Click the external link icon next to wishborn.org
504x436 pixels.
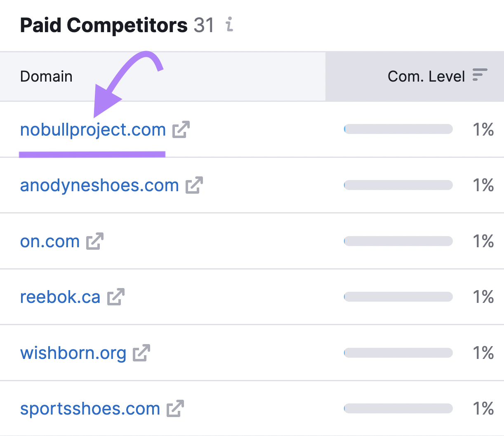142,353
